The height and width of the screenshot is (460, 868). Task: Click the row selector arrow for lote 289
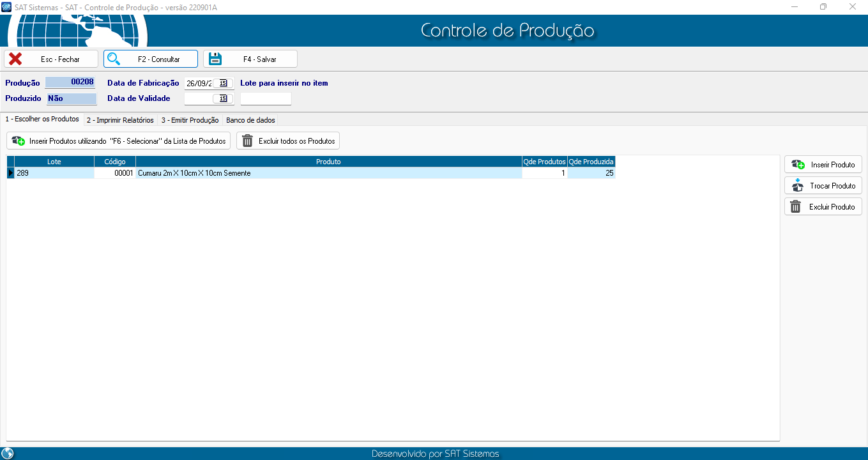(11, 173)
